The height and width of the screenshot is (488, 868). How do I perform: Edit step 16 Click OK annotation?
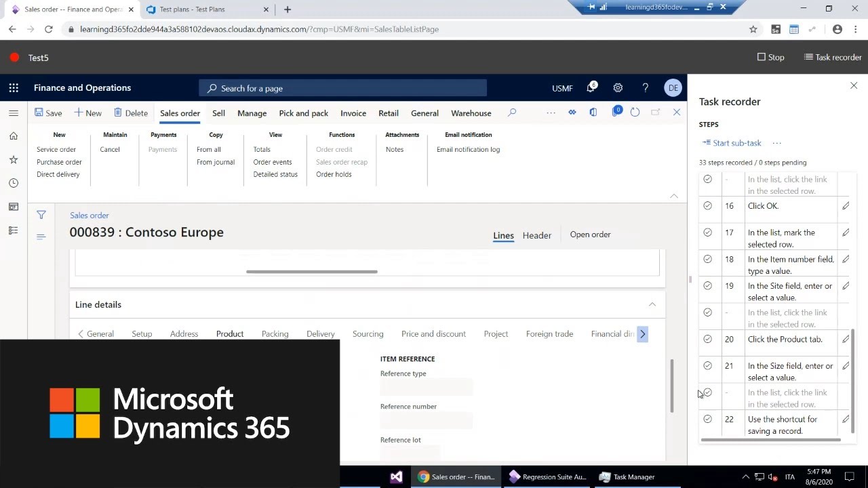click(846, 206)
